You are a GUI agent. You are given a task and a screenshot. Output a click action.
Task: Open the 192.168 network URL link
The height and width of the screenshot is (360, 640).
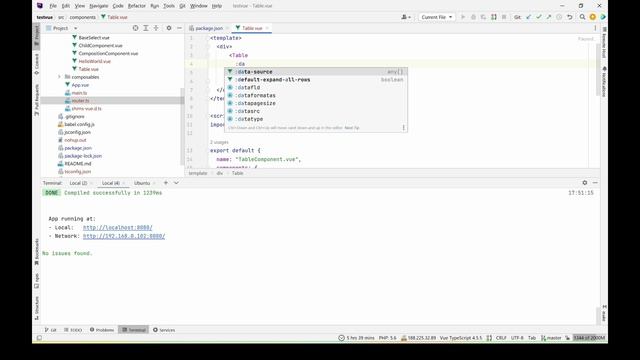[124, 236]
